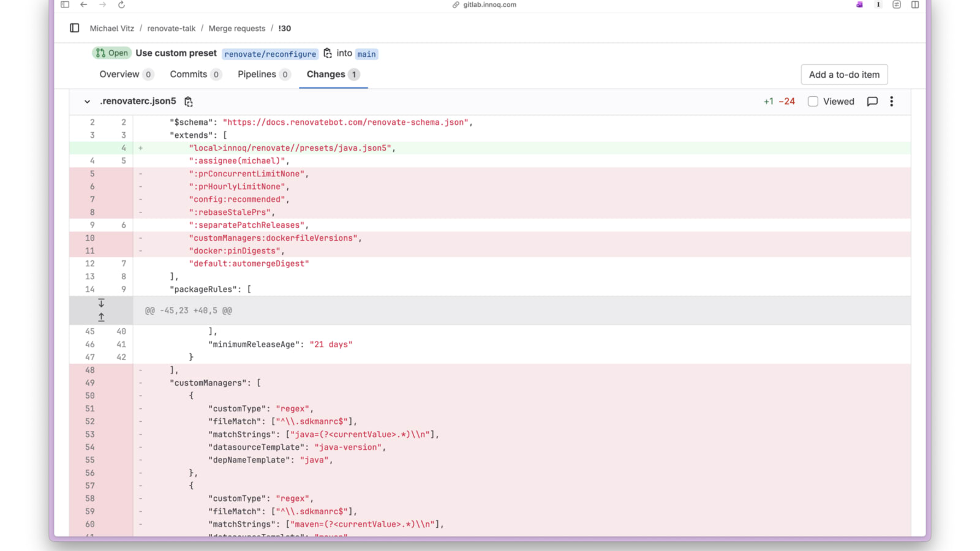Copy the renovate/reconfigure branch name
This screenshot has height=551, width=980.
[328, 53]
